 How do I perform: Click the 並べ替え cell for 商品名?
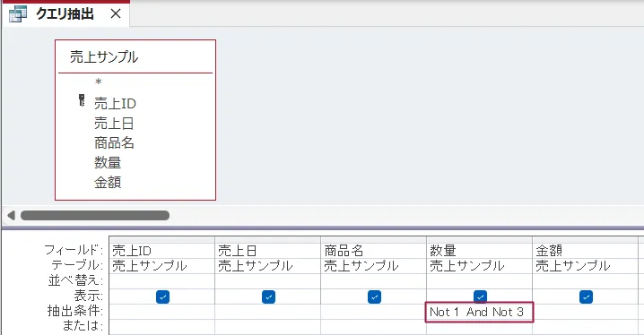coord(374,281)
